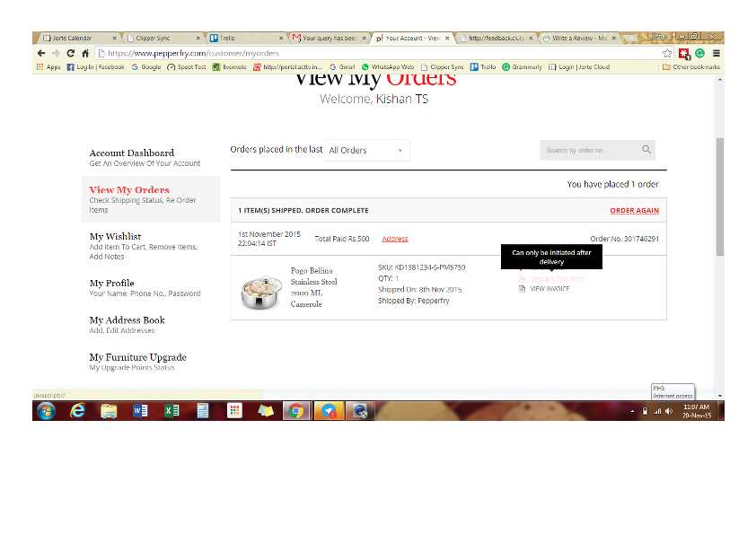Switch to the Your query has been Gmail tab
The height and width of the screenshot is (534, 756).
click(329, 38)
